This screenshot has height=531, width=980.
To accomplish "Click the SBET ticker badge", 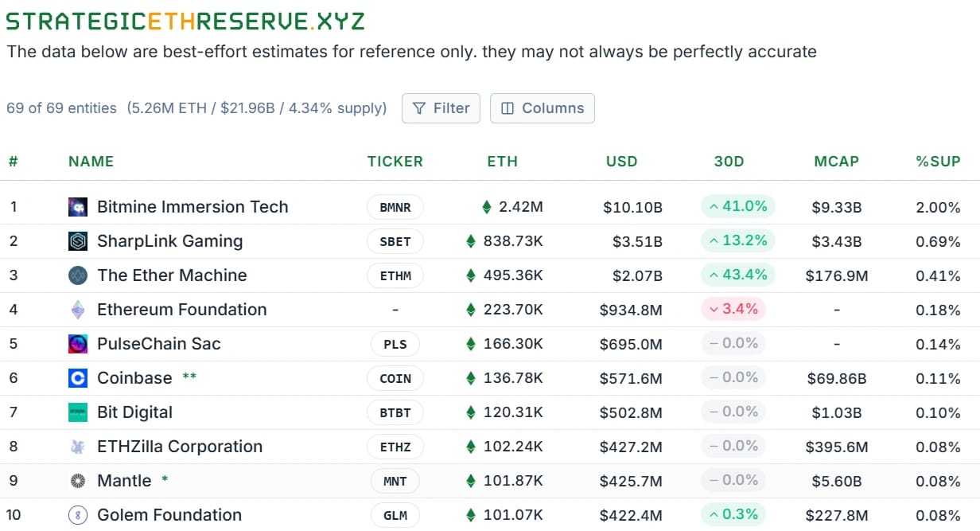I will point(395,242).
